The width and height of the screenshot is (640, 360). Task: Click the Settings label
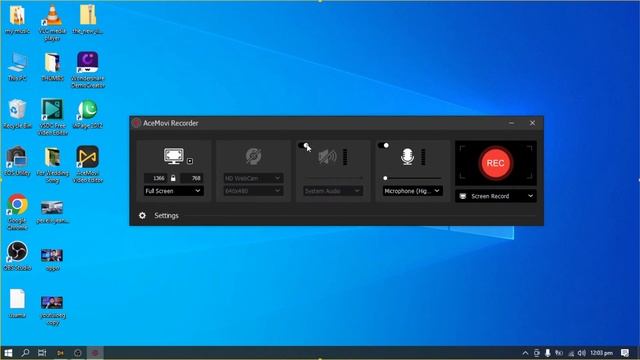(x=166, y=216)
